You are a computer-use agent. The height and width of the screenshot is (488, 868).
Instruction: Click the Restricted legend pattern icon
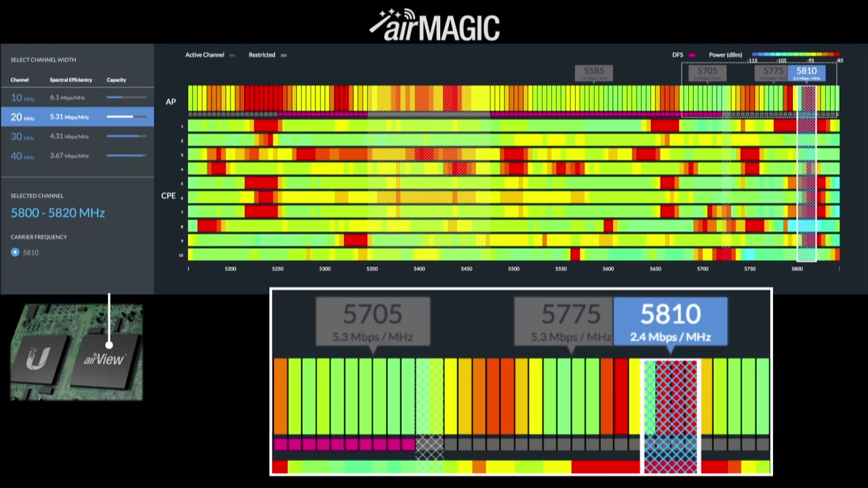[283, 55]
